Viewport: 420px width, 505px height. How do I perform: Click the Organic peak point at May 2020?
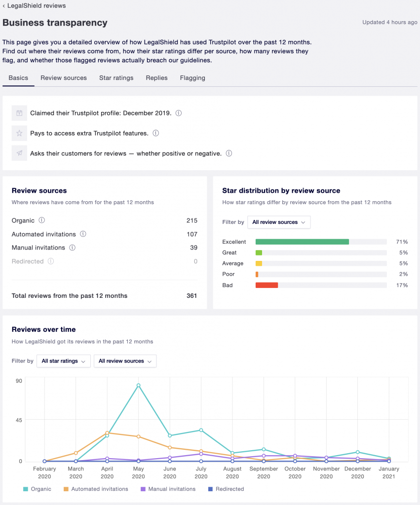(x=139, y=385)
